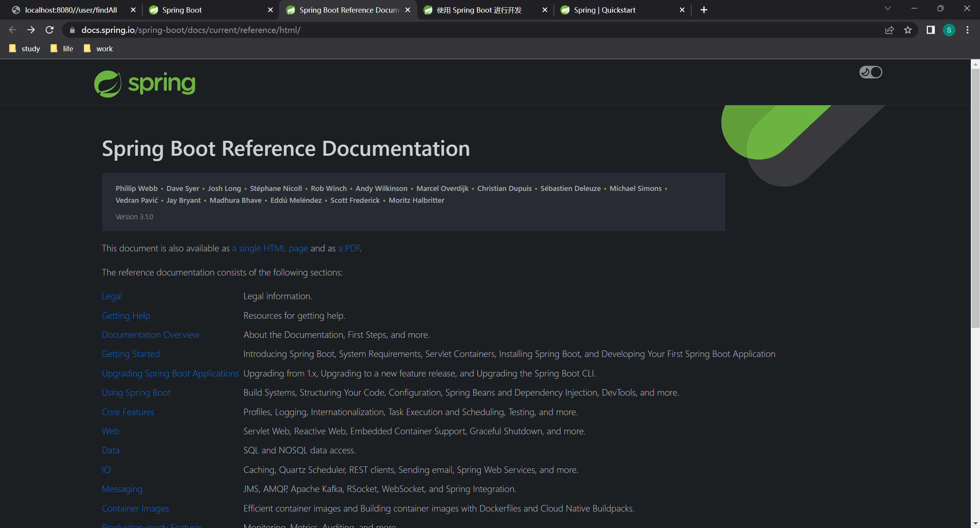Open Upgrading Spring Boot Applications link
The height and width of the screenshot is (528, 980).
click(170, 373)
